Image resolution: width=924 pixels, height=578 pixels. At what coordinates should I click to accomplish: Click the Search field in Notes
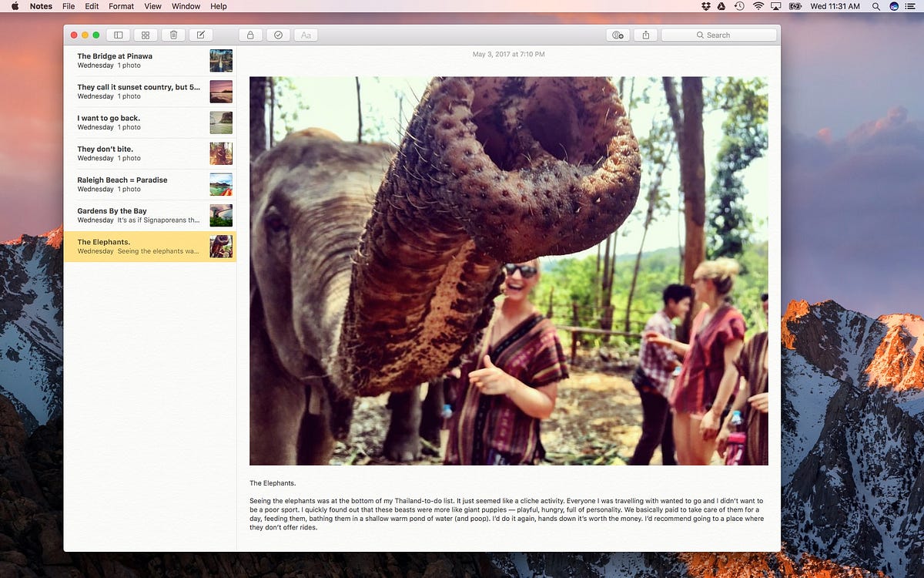coord(718,35)
